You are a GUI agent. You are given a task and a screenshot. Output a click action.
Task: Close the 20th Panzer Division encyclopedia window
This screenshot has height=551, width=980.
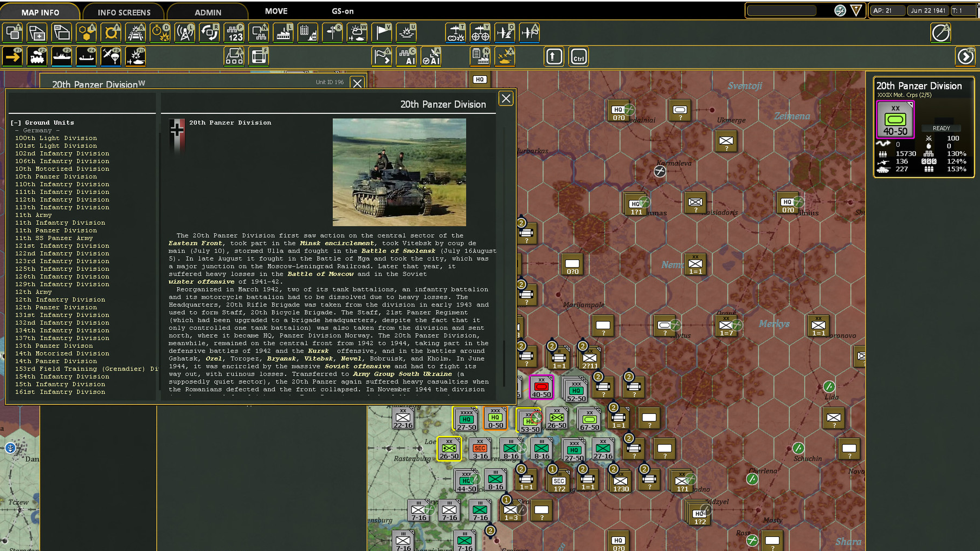click(x=506, y=99)
